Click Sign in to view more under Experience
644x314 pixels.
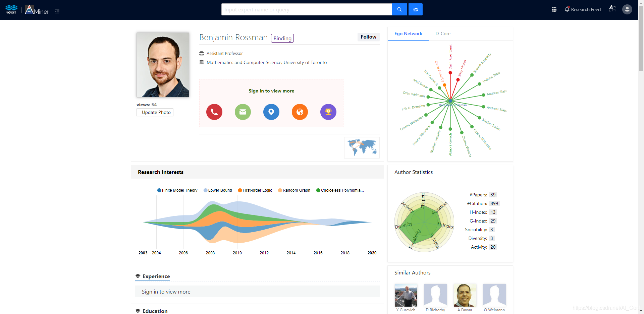pyautogui.click(x=166, y=292)
